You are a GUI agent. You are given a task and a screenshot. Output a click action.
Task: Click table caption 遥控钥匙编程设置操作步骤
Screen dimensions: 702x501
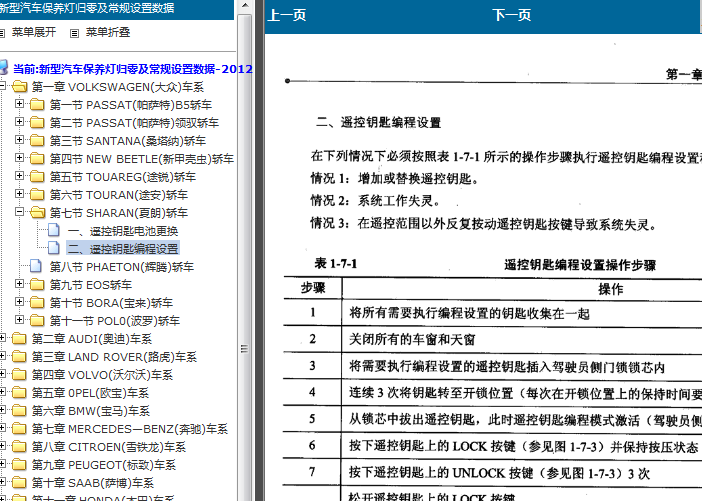(580, 265)
